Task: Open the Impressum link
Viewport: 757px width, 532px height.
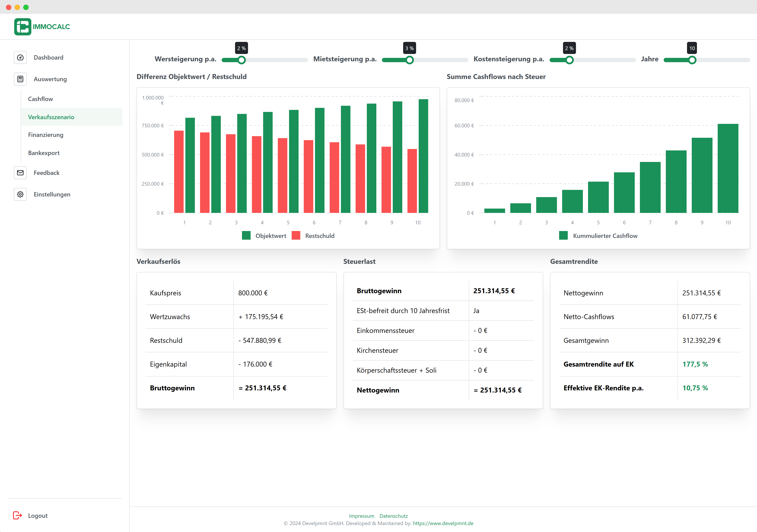Action: pos(361,516)
